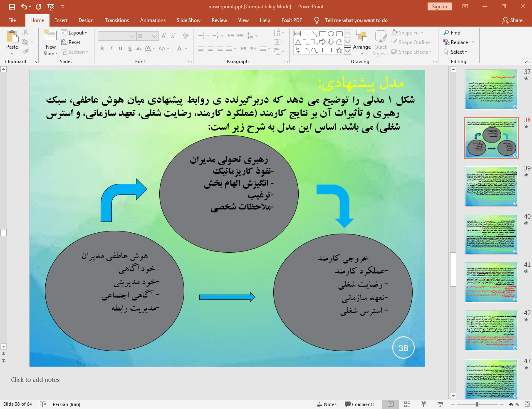Click to add notes field
The image size is (532, 409).
point(35,379)
